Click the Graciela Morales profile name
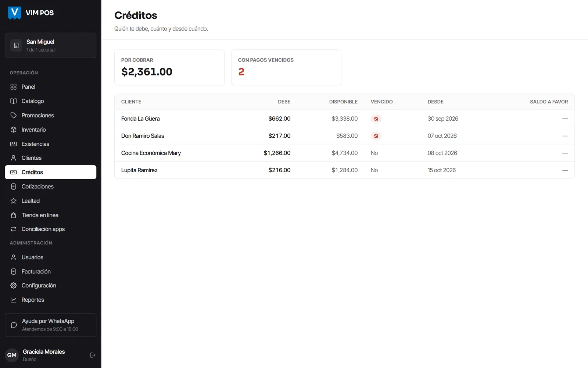 44,352
